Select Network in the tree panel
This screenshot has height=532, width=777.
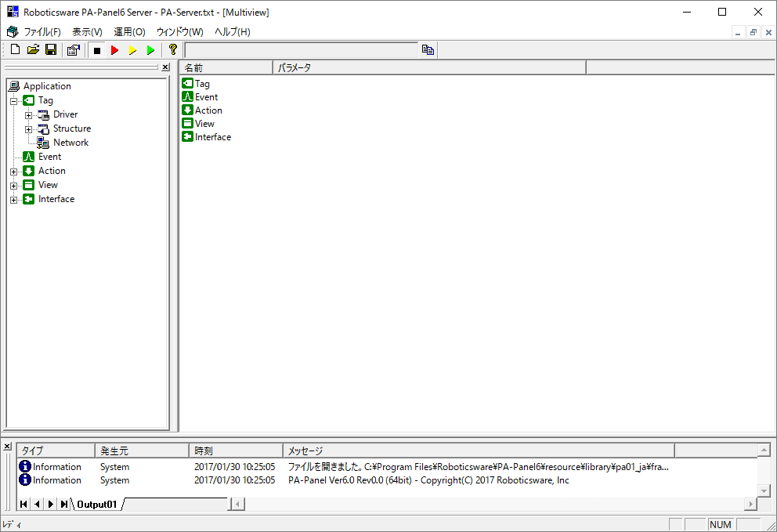click(70, 143)
